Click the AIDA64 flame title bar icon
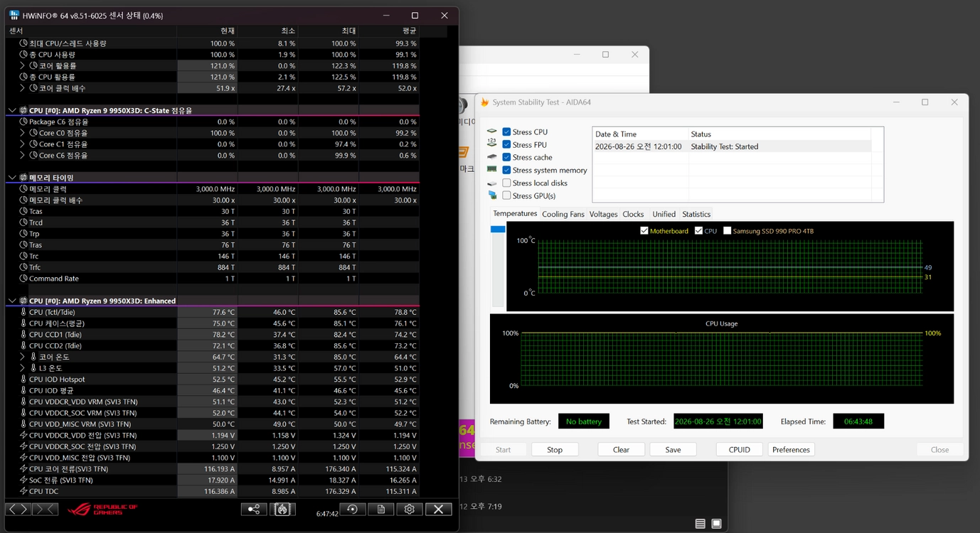This screenshot has width=980, height=533. tap(485, 102)
